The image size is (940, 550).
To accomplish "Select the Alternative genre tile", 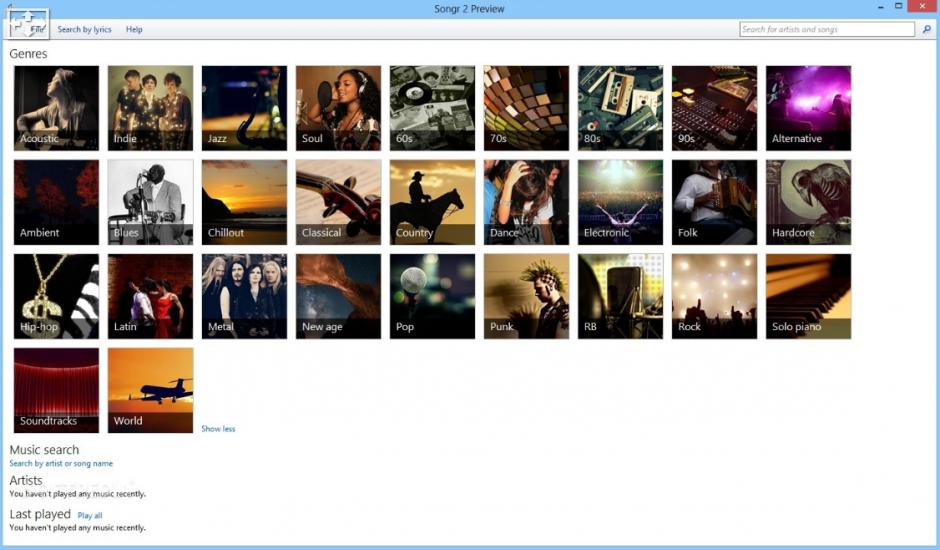I will tap(808, 108).
